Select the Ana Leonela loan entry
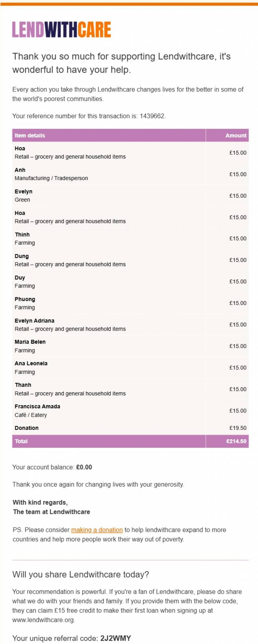Image resolution: width=258 pixels, height=644 pixels. point(31,363)
